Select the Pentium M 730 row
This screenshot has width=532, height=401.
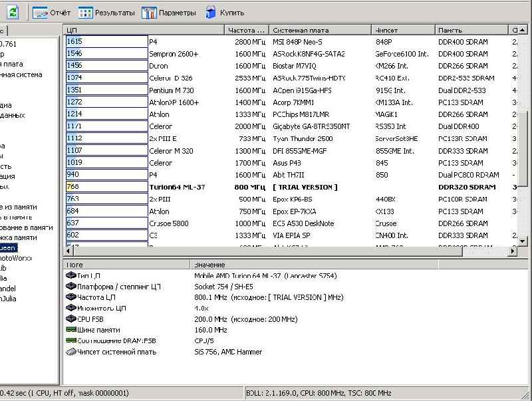coord(292,90)
